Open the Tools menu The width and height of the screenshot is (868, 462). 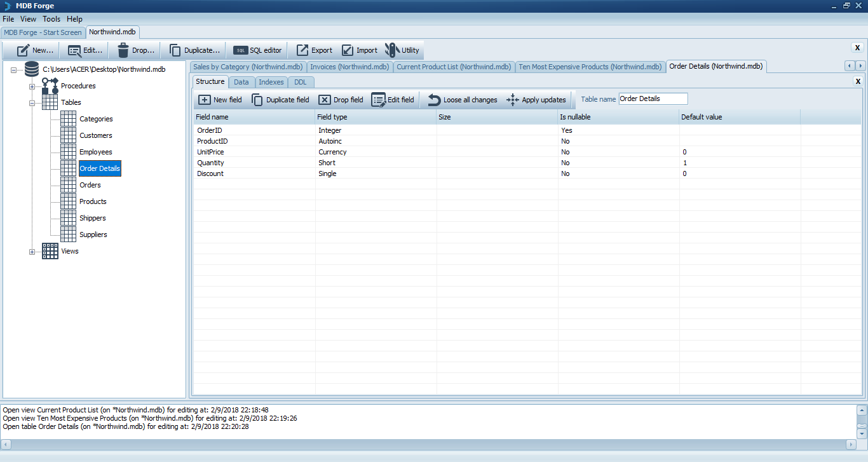(x=51, y=19)
